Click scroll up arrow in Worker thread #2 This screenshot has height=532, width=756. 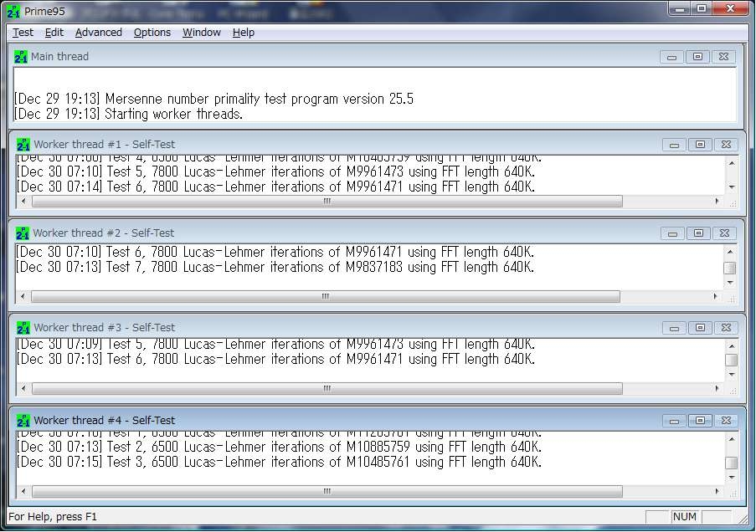(730, 252)
